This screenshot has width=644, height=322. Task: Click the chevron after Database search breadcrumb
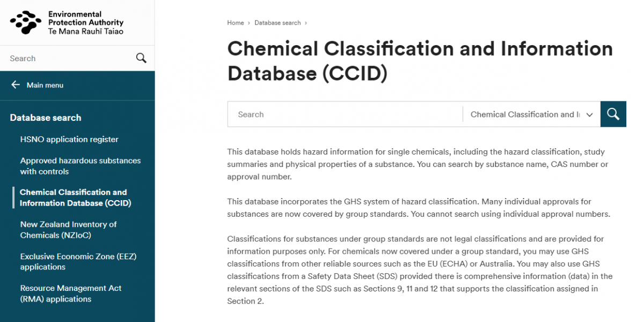point(306,23)
